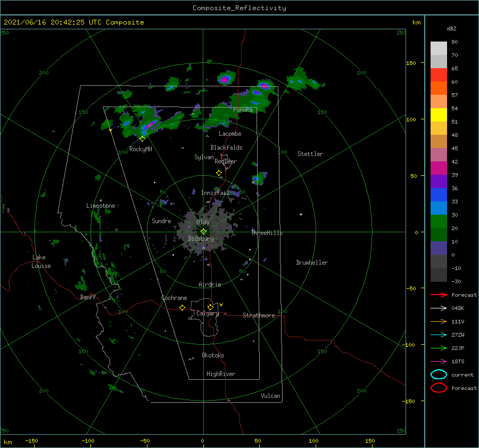The image size is (479, 448).
Task: Click the Okotoks town label
Action: [x=213, y=355]
